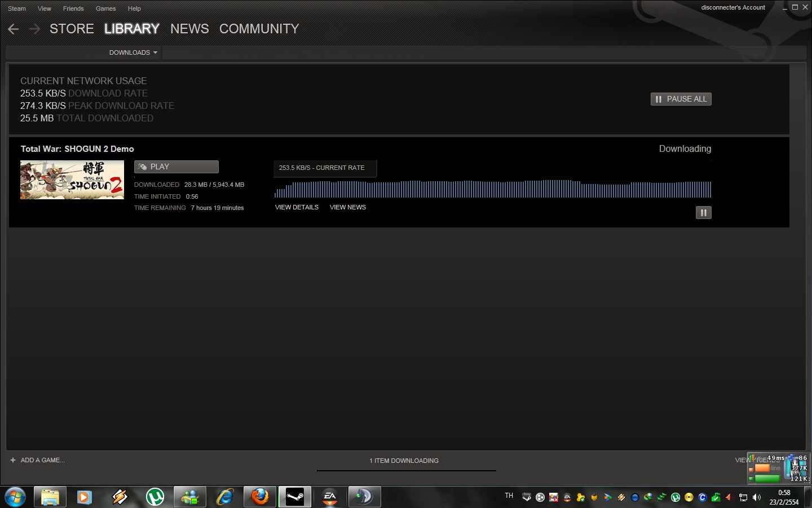
Task: Click the network icon in the system tray
Action: click(x=743, y=497)
